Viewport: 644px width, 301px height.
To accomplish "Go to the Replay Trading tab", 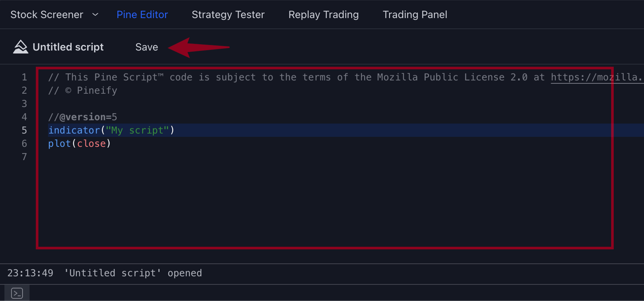I will coord(323,15).
